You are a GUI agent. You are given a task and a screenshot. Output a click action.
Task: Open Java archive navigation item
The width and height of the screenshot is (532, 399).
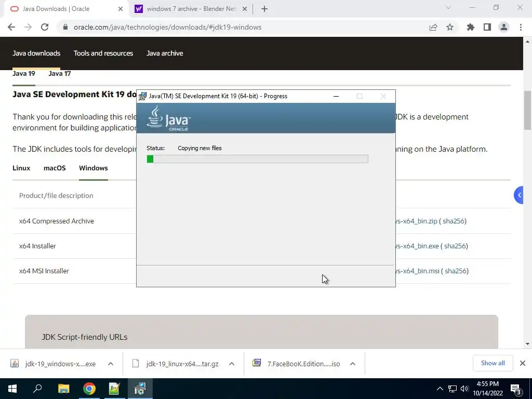pos(165,54)
